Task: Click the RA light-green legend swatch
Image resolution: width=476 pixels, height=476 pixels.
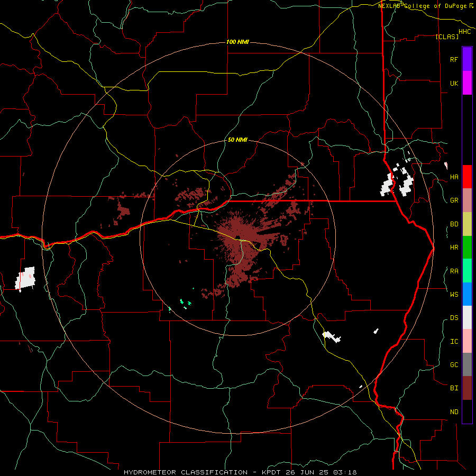Action: 467,271
